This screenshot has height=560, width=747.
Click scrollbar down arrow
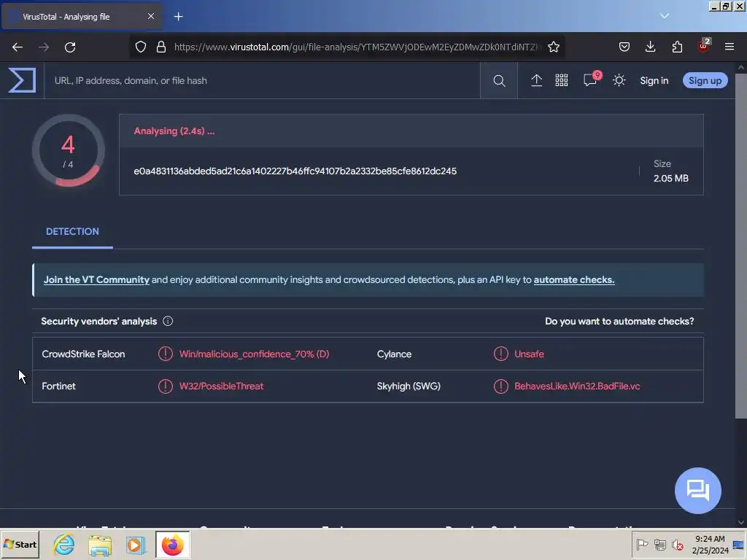(x=741, y=522)
